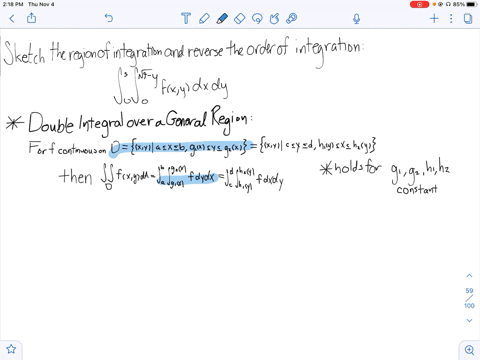
Task: Select the Text tool
Action: (x=186, y=18)
